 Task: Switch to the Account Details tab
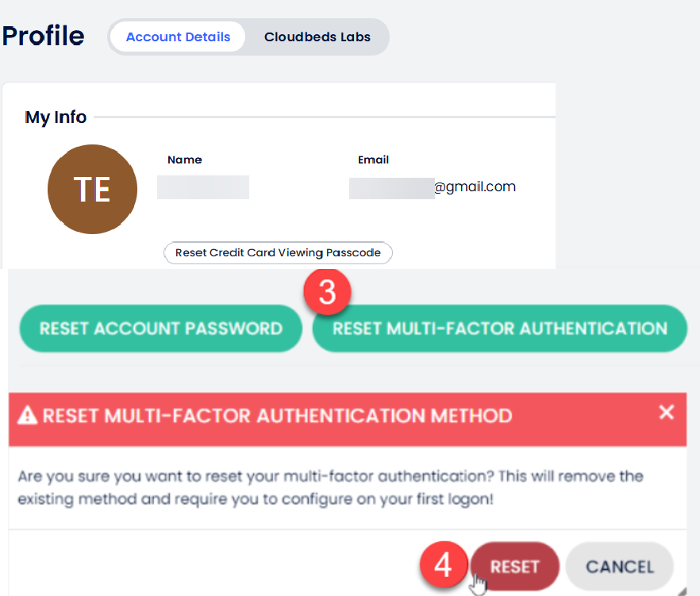click(x=178, y=37)
